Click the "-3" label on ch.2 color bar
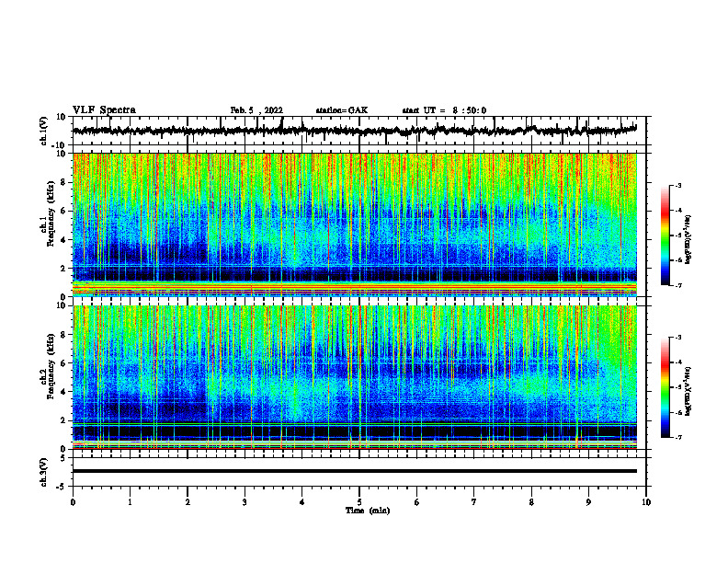Image resolution: width=728 pixels, height=563 pixels. [678, 338]
